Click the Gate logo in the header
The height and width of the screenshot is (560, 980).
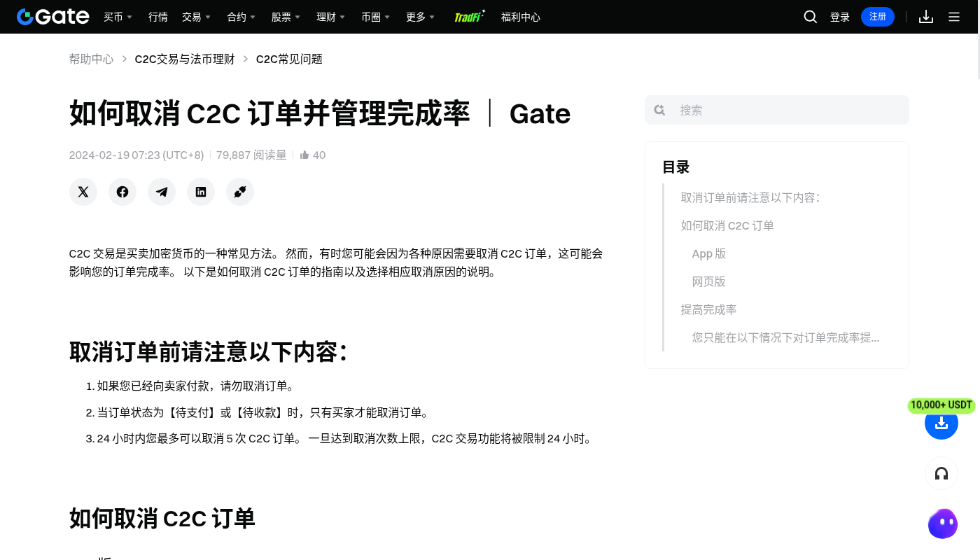[53, 17]
